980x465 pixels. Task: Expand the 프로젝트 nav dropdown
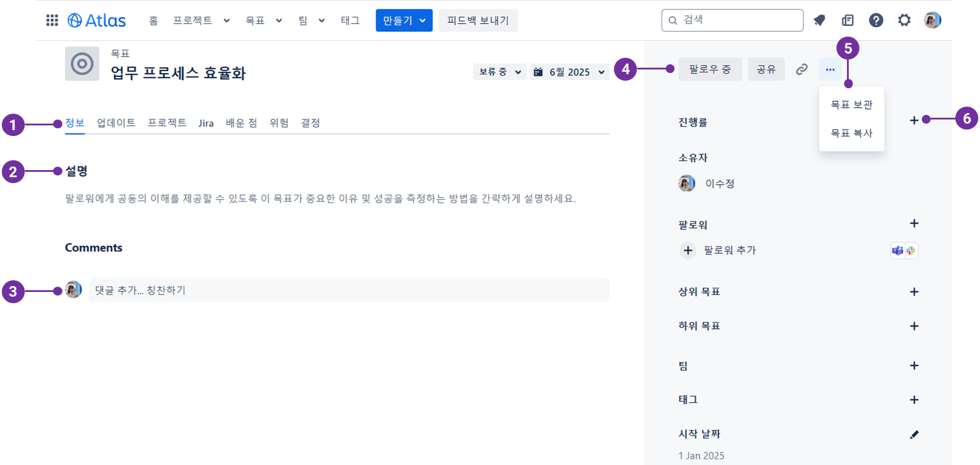coord(227,21)
